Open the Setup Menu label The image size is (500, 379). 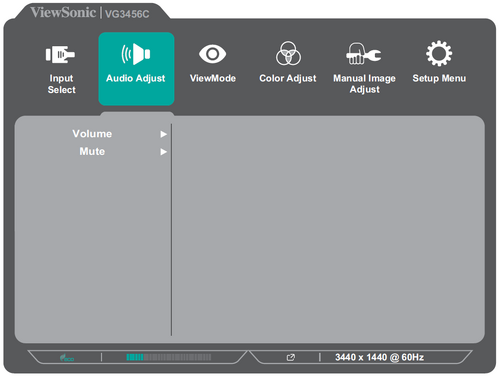[x=439, y=78]
